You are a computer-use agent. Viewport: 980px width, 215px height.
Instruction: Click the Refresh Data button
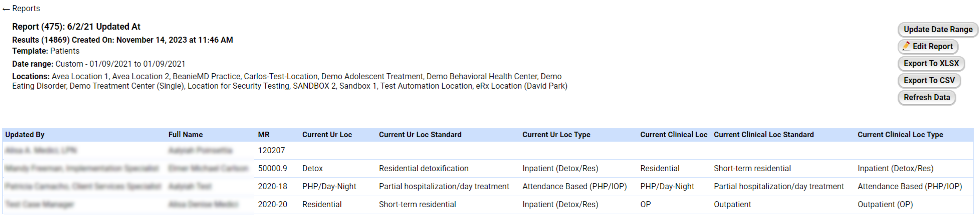927,97
